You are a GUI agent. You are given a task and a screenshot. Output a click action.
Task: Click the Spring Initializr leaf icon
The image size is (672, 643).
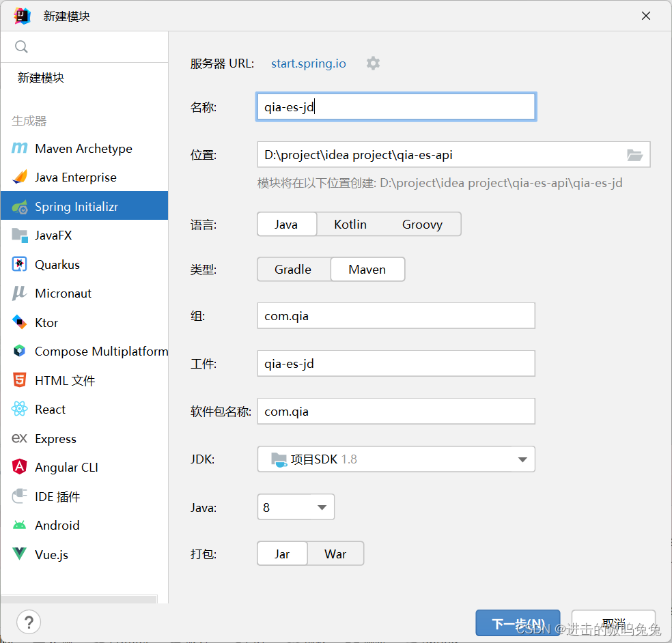click(20, 206)
